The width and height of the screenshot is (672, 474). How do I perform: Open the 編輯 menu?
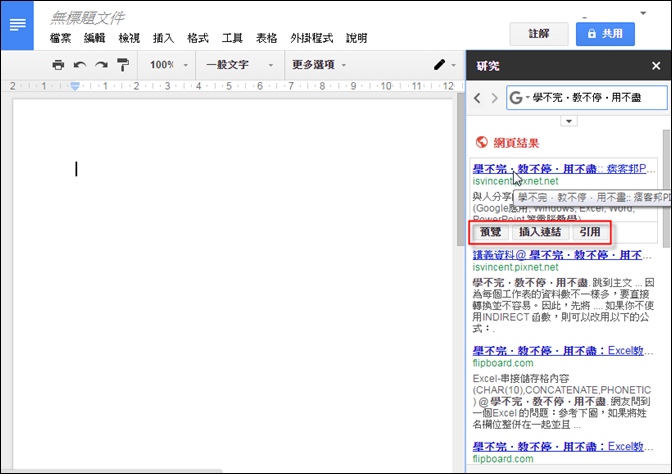pyautogui.click(x=94, y=38)
